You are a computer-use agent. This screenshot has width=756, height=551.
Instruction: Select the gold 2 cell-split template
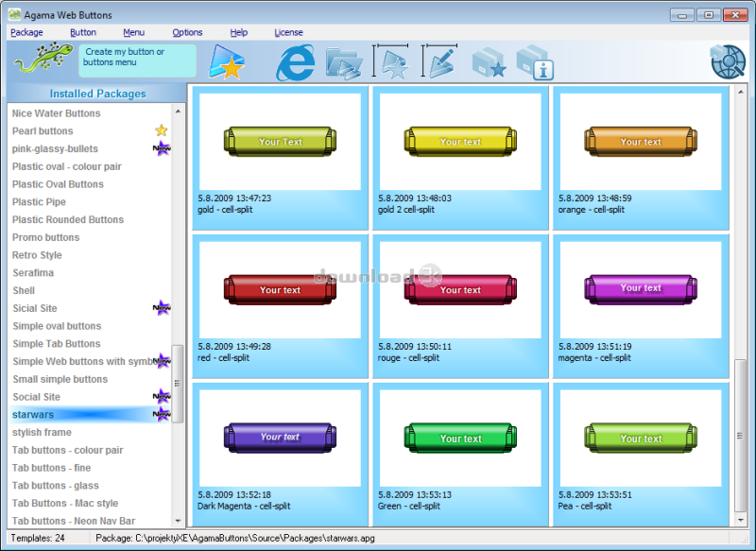point(460,158)
